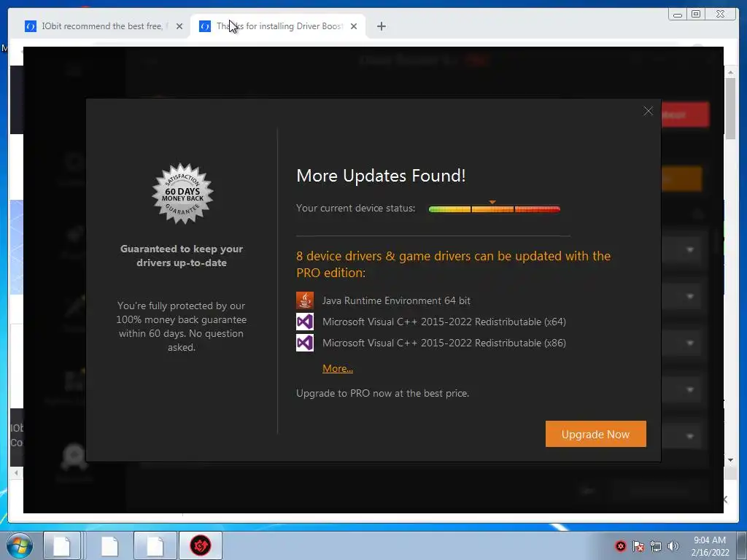This screenshot has width=747, height=560.
Task: Click the 60 days money back badge
Action: pos(182,194)
